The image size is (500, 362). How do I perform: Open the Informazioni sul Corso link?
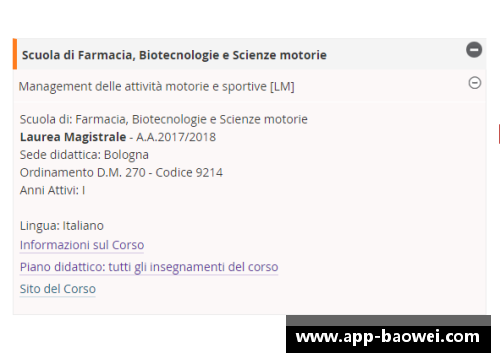(x=82, y=245)
